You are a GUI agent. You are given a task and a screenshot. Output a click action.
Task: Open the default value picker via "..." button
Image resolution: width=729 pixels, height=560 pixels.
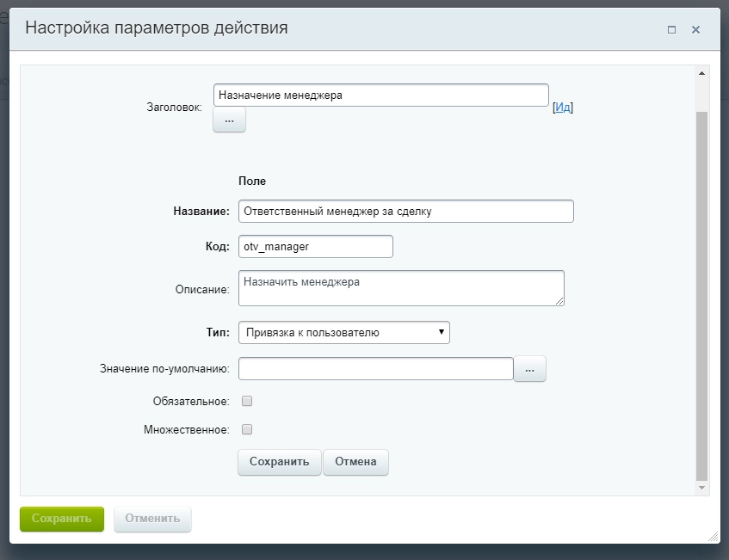530,368
